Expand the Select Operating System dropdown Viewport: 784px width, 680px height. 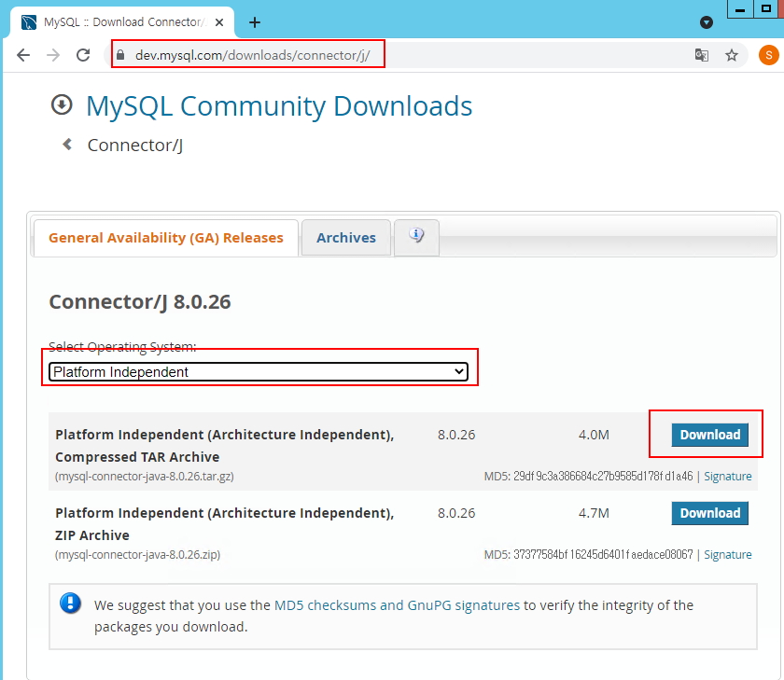click(x=259, y=371)
